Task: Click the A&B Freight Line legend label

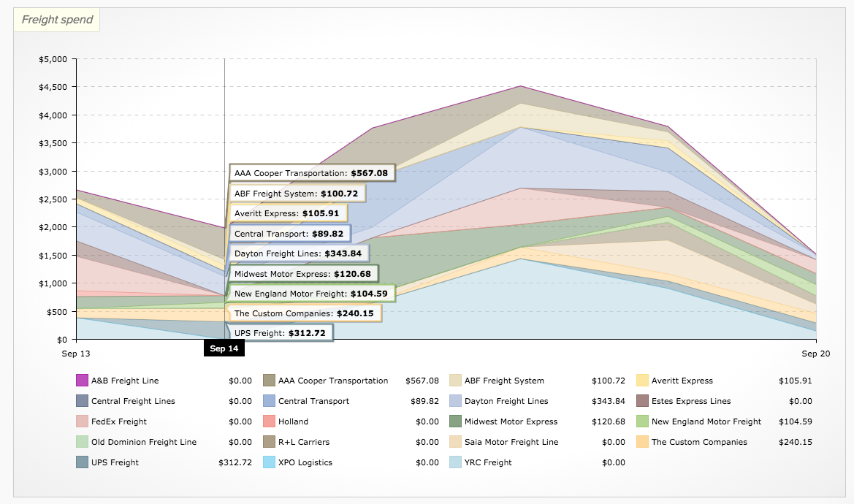Action: (125, 381)
